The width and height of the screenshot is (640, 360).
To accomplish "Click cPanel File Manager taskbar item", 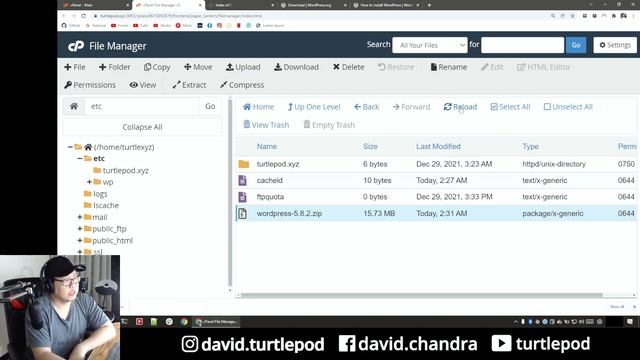I will (217, 322).
